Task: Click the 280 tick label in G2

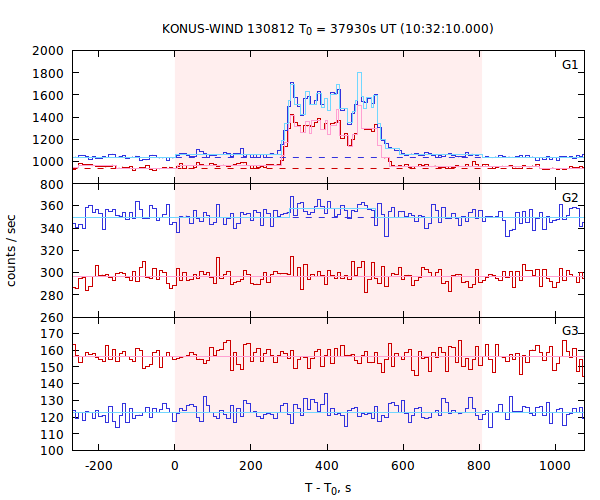Action: pos(52,295)
